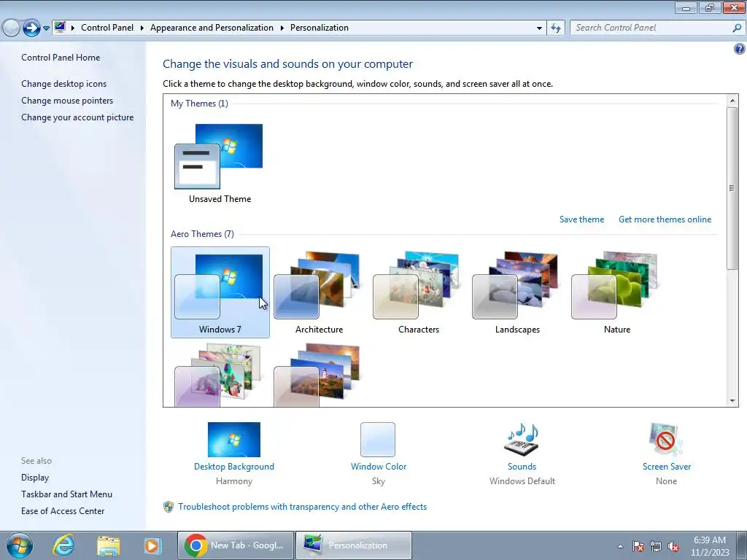
Task: Click the shield icon beside Troubleshoot link
Action: [x=169, y=507]
